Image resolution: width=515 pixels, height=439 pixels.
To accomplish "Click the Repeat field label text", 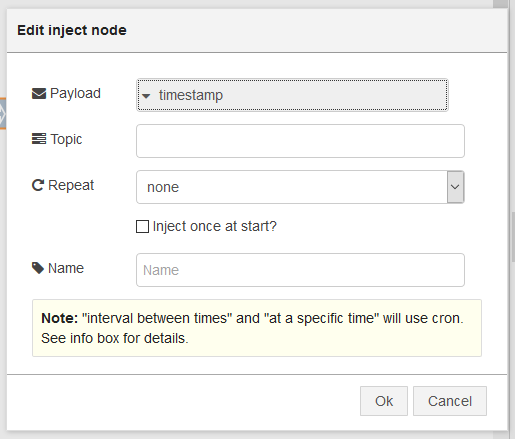I will tap(71, 185).
